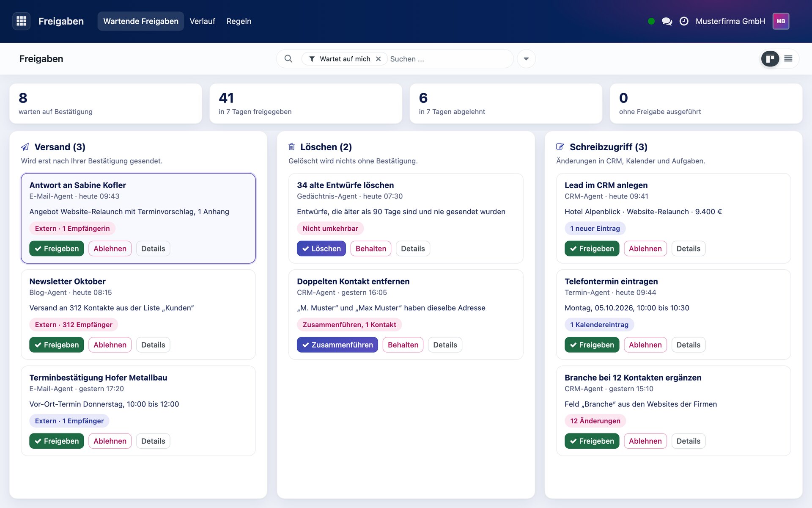This screenshot has height=508, width=812.
Task: Click the '41 in 7 Tagen freigegeben' card
Action: click(306, 103)
